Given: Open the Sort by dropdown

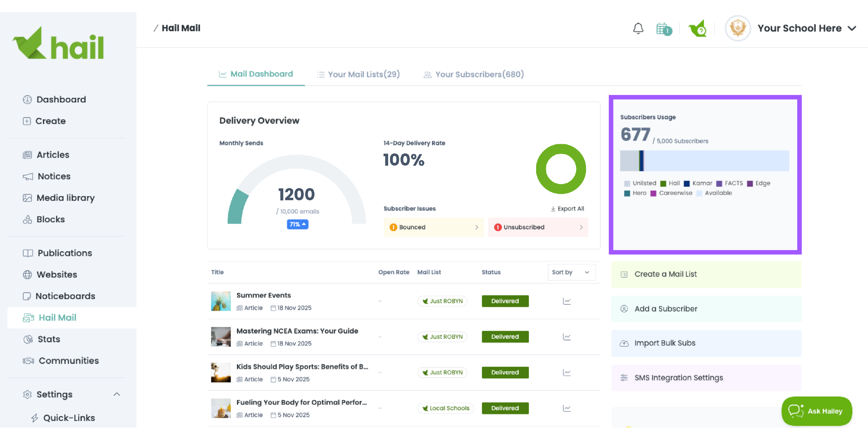Looking at the screenshot, I should click(x=571, y=272).
